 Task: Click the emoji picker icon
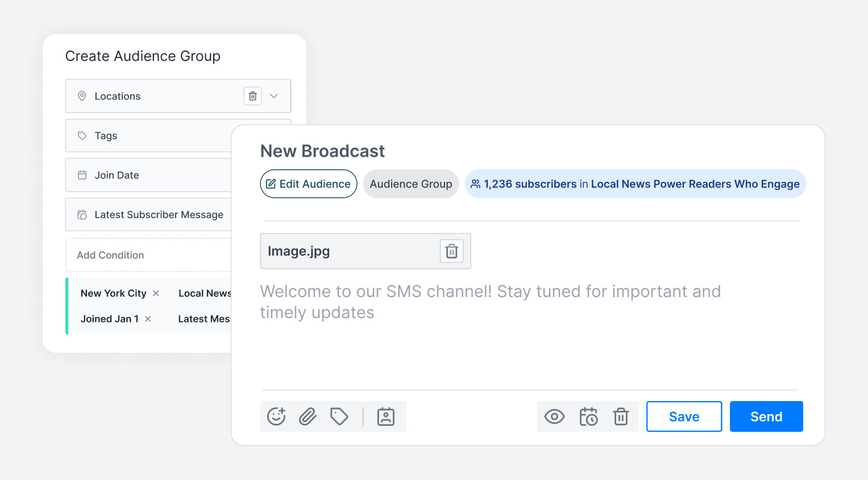tap(276, 416)
